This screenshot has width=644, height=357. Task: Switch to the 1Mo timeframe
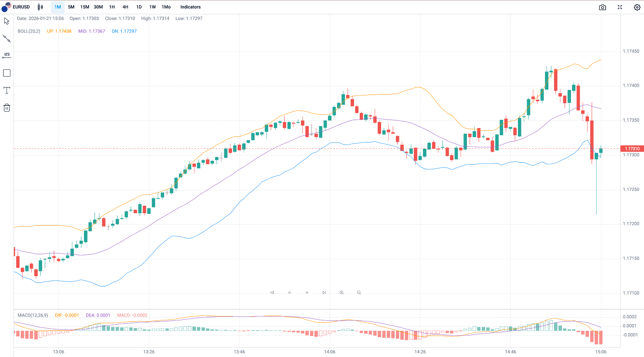[x=166, y=7]
